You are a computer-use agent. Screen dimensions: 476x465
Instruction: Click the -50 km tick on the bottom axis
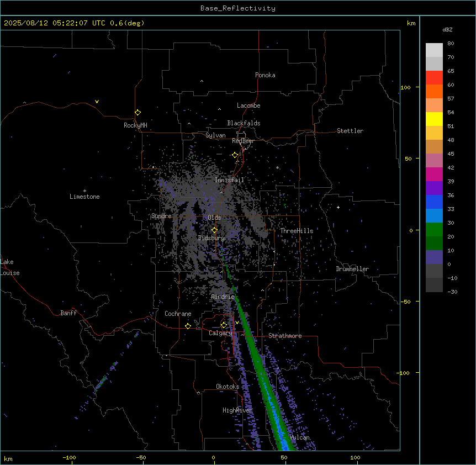pos(141,457)
